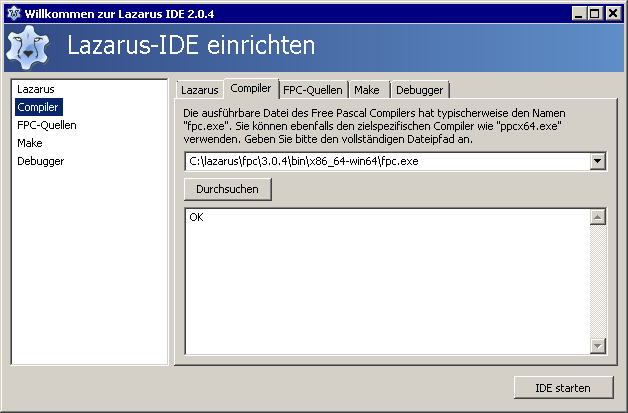628x413 pixels.
Task: Pick Debugger in the left sidebar list
Action: pos(40,161)
